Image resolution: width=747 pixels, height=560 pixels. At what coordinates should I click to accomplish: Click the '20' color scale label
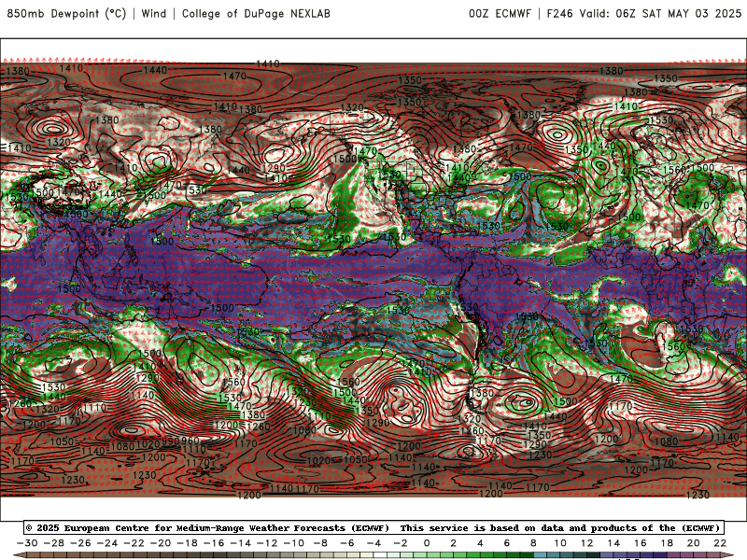pos(693,543)
